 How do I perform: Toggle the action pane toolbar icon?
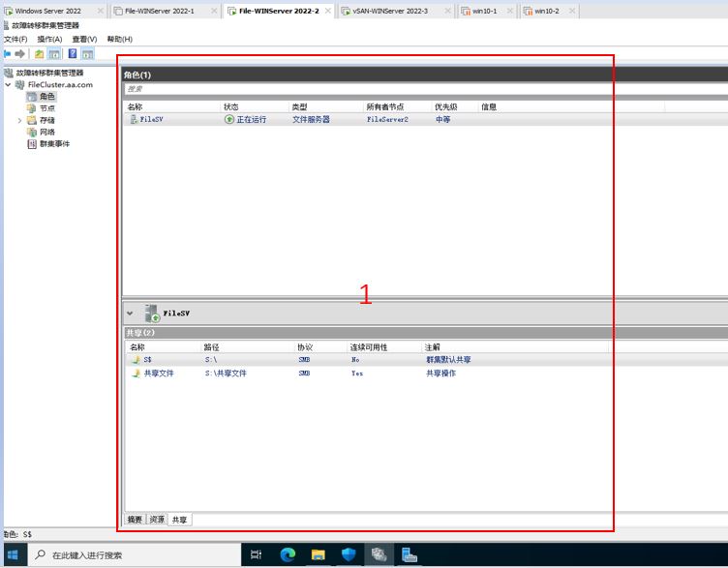pyautogui.click(x=88, y=54)
